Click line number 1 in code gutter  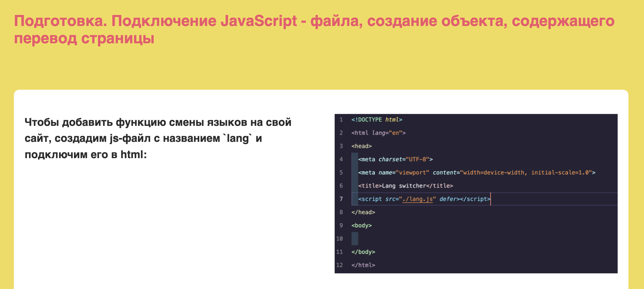point(341,120)
